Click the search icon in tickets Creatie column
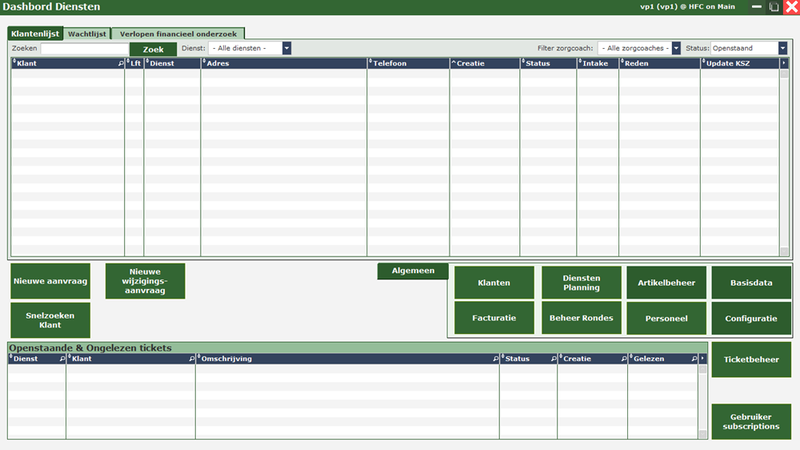Image resolution: width=800 pixels, height=450 pixels. 622,358
